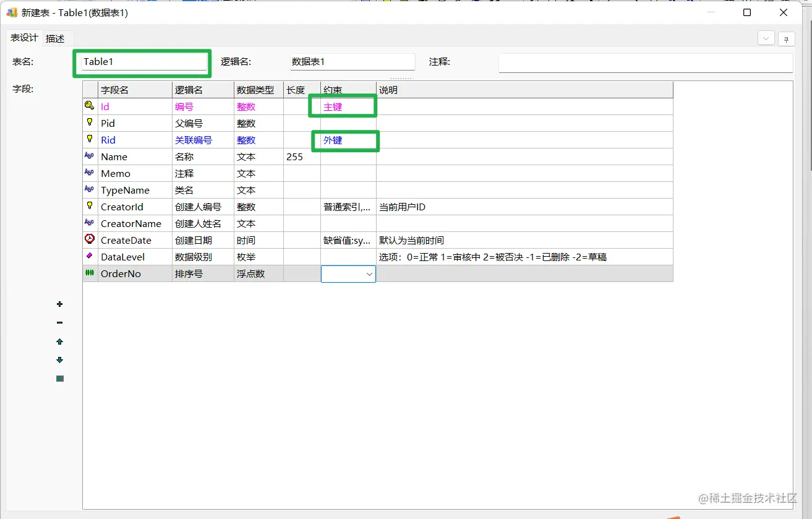Move the selected field up with the arrow
812x519 pixels.
(x=59, y=341)
